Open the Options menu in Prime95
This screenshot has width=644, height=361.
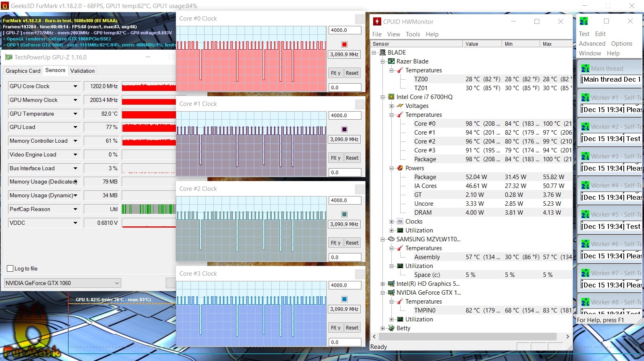click(622, 44)
